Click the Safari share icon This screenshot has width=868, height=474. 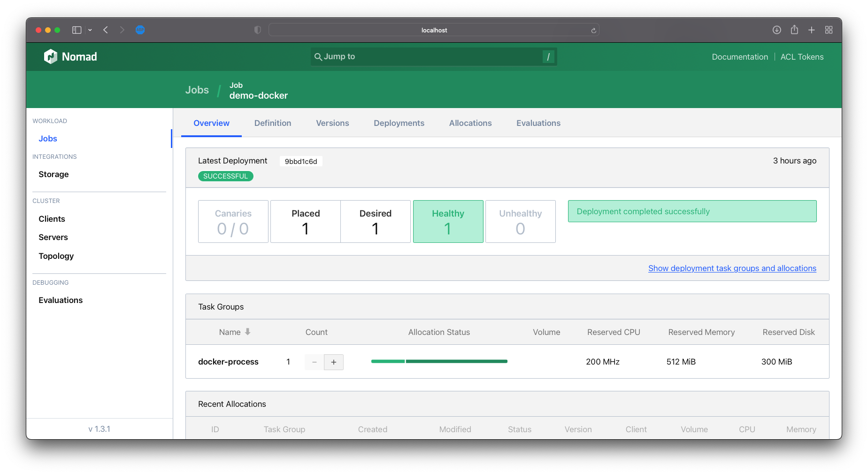[x=794, y=30]
